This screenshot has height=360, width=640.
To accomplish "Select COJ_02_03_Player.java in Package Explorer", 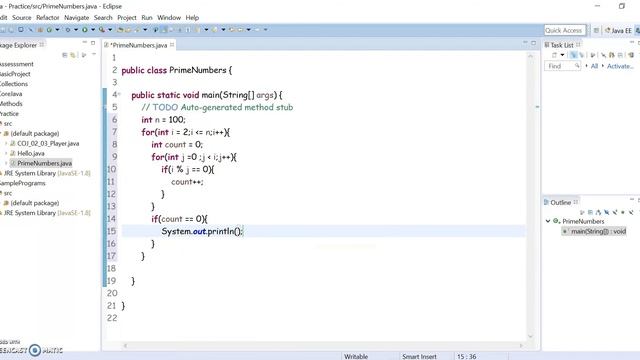I will coord(48,144).
